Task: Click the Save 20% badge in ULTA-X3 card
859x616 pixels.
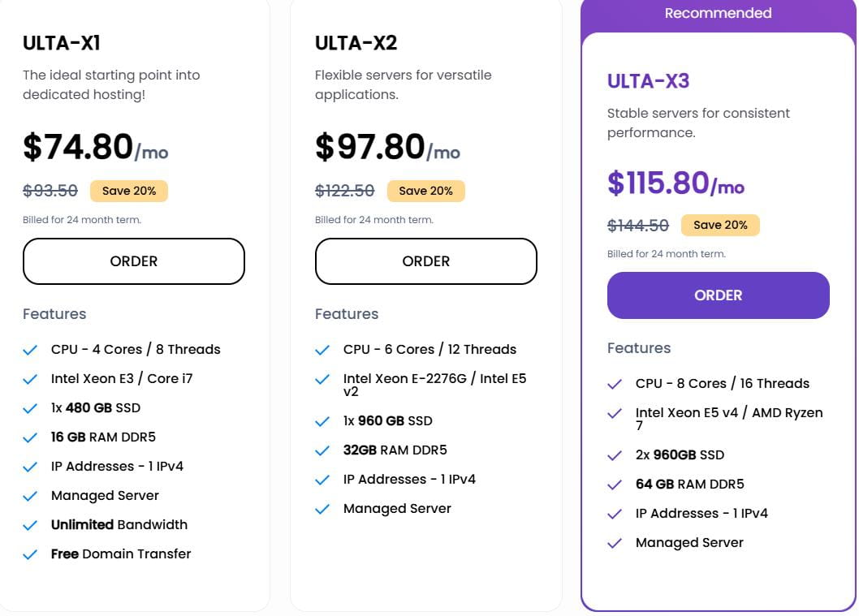Action: click(720, 225)
